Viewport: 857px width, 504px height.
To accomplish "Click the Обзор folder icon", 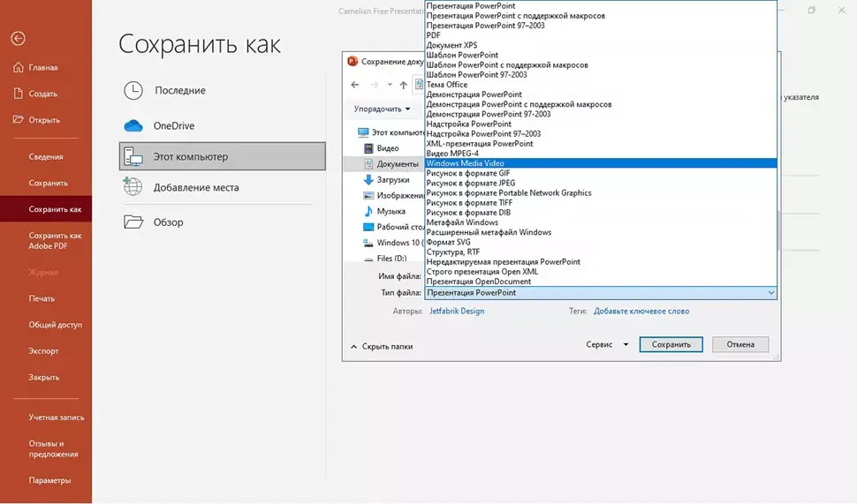I will click(133, 222).
